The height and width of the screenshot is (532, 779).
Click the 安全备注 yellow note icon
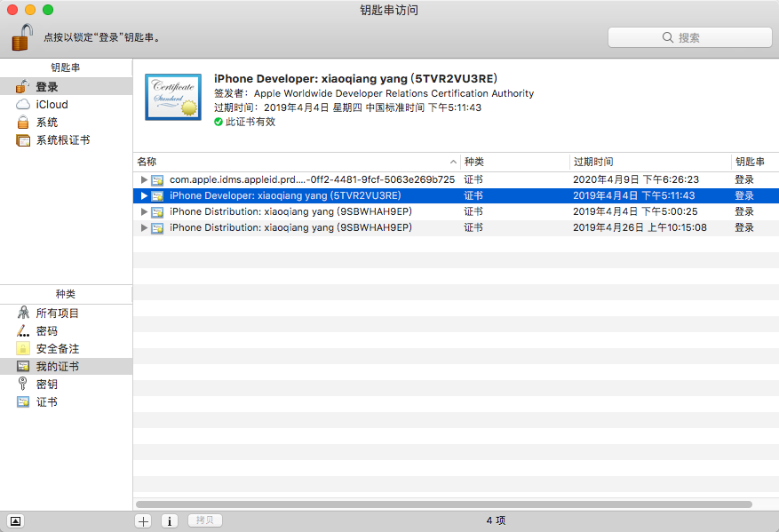(x=23, y=348)
